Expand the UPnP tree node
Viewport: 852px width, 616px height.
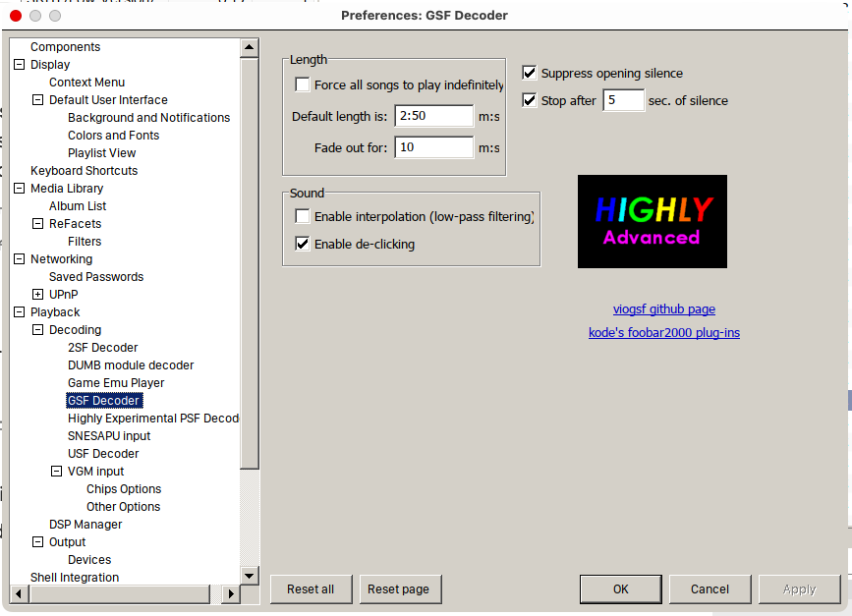click(x=37, y=295)
